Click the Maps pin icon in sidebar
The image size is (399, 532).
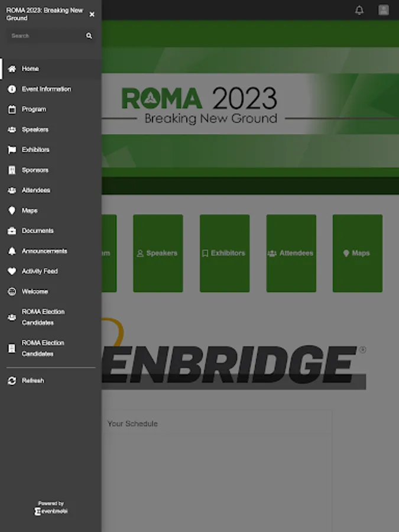pos(12,210)
